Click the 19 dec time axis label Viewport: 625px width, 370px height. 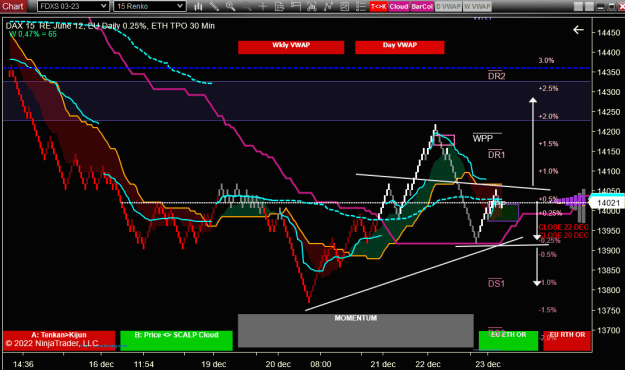[x=214, y=364]
